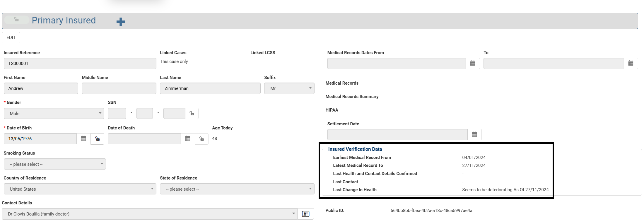Screen dimensions: 644x224
Task: Open the Country of Residence dropdown
Action: pyautogui.click(x=80, y=189)
